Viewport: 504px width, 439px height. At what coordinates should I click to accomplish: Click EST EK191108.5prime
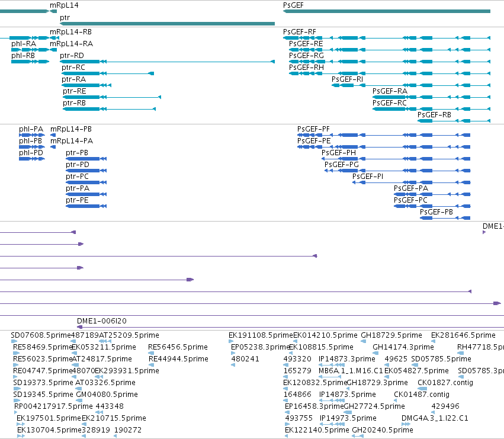coord(261,335)
